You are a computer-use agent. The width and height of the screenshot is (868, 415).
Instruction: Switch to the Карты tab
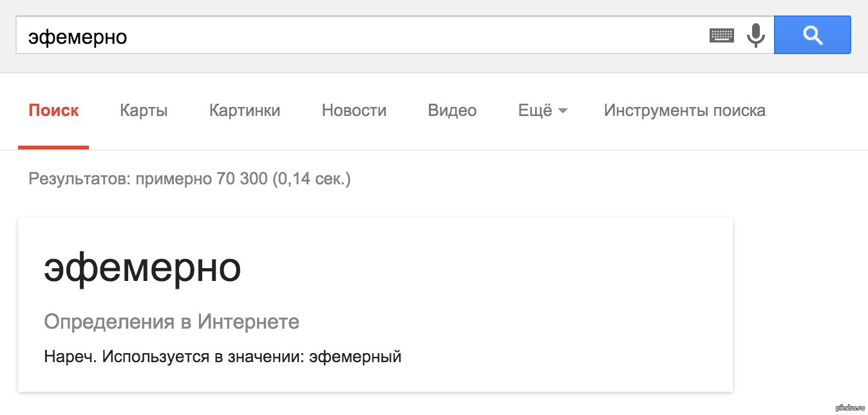144,111
